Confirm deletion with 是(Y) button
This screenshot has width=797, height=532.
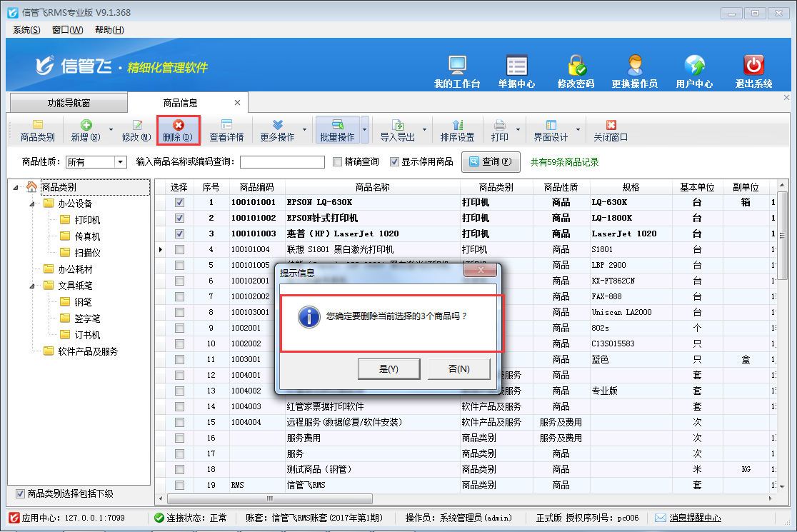389,368
